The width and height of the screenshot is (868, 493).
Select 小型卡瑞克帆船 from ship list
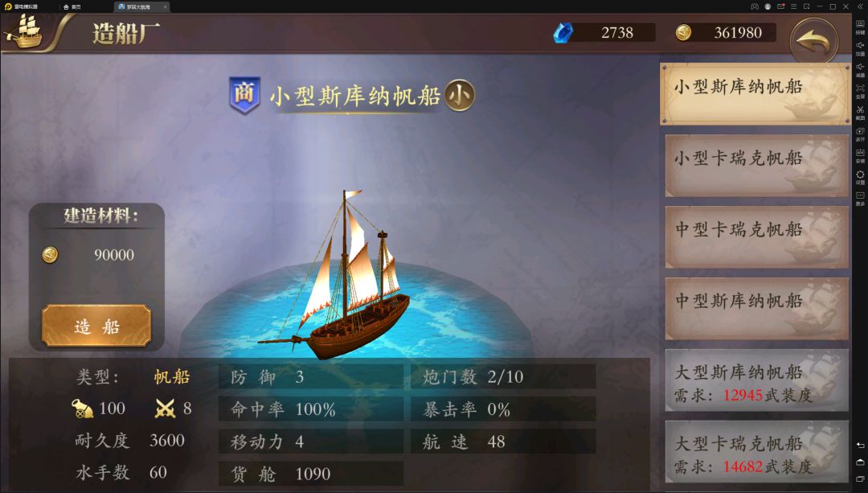tap(757, 165)
